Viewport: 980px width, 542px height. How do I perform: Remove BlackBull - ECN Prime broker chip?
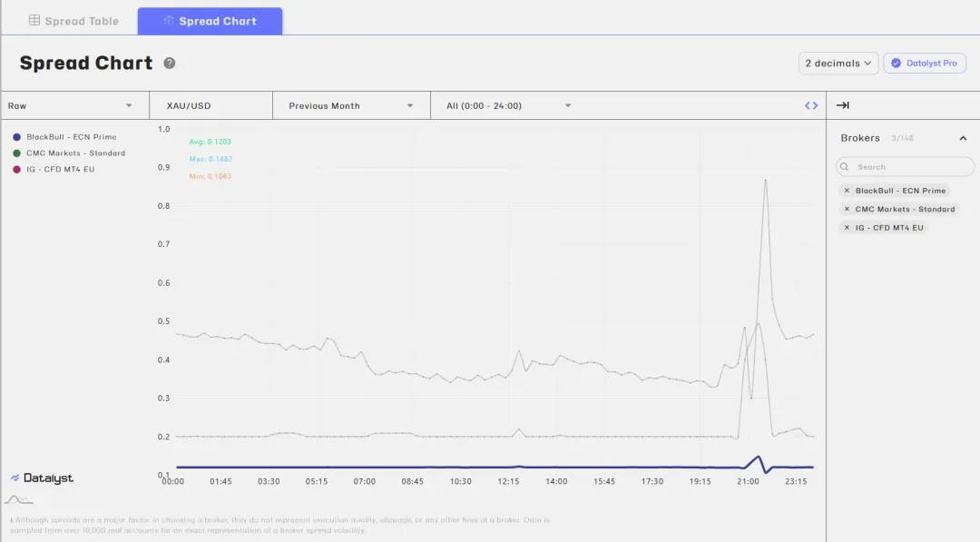847,191
